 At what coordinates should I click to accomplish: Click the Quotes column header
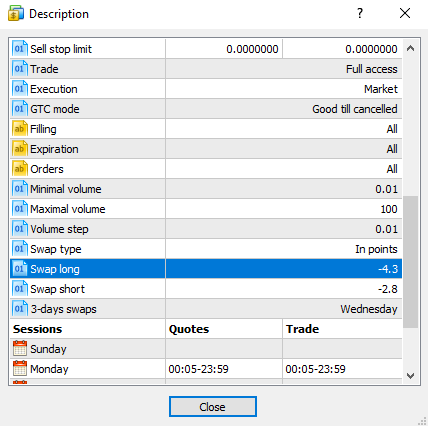[189, 329]
